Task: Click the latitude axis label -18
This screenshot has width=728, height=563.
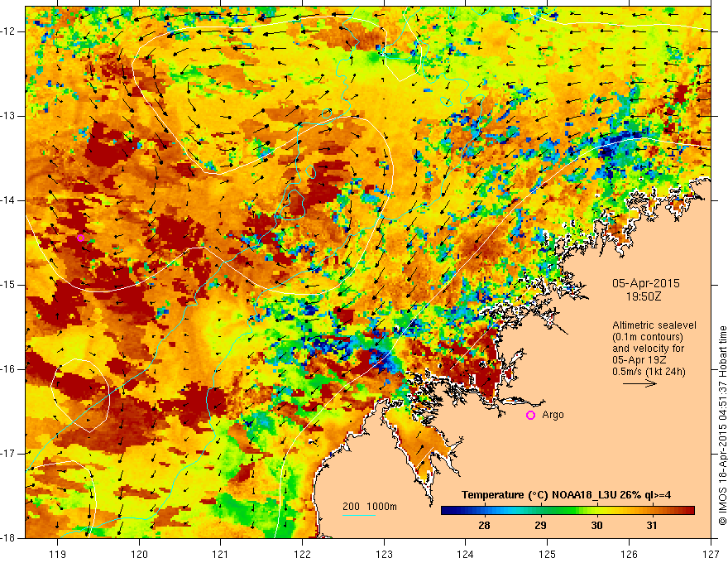Action: [9, 538]
